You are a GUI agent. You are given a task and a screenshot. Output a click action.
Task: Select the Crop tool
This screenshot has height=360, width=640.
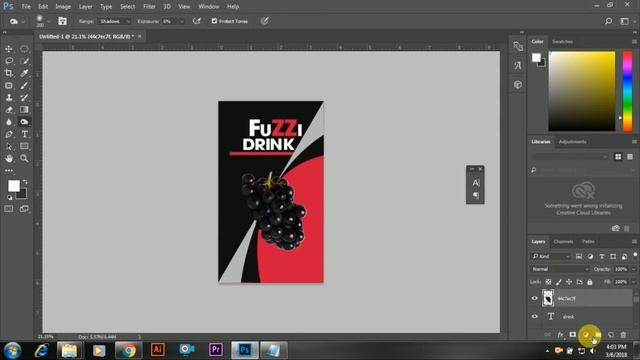tap(9, 73)
